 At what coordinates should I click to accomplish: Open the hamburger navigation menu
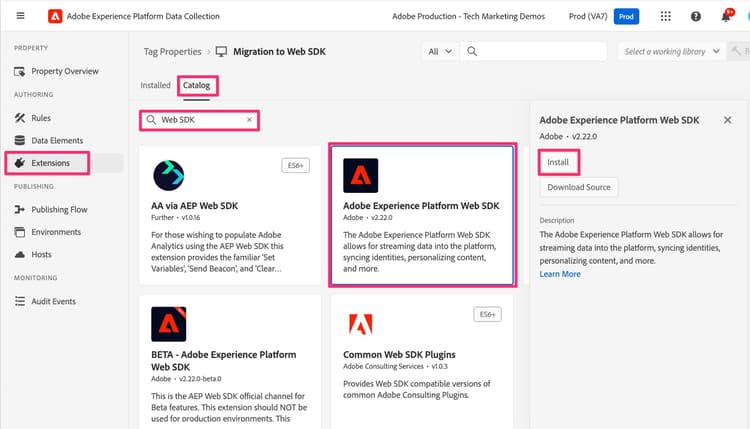[x=20, y=16]
